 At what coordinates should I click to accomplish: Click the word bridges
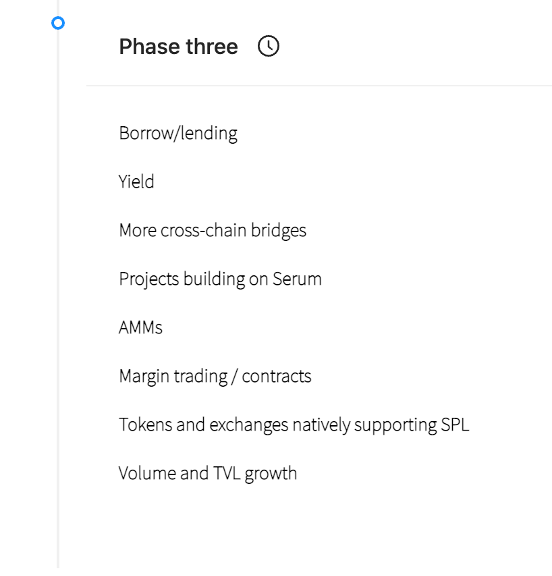click(x=279, y=231)
